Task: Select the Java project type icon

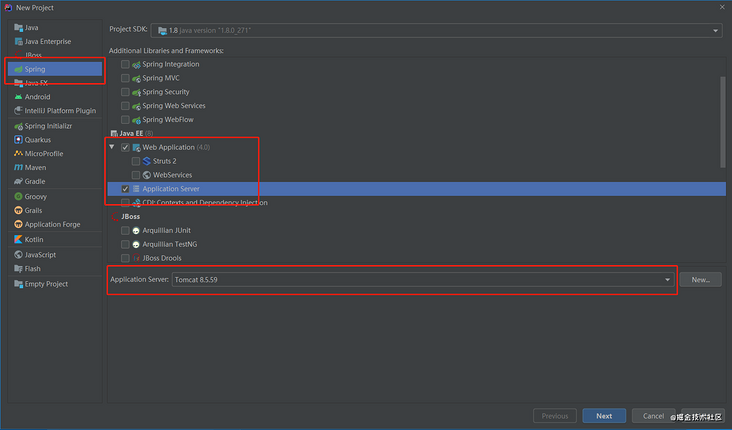Action: click(x=18, y=28)
